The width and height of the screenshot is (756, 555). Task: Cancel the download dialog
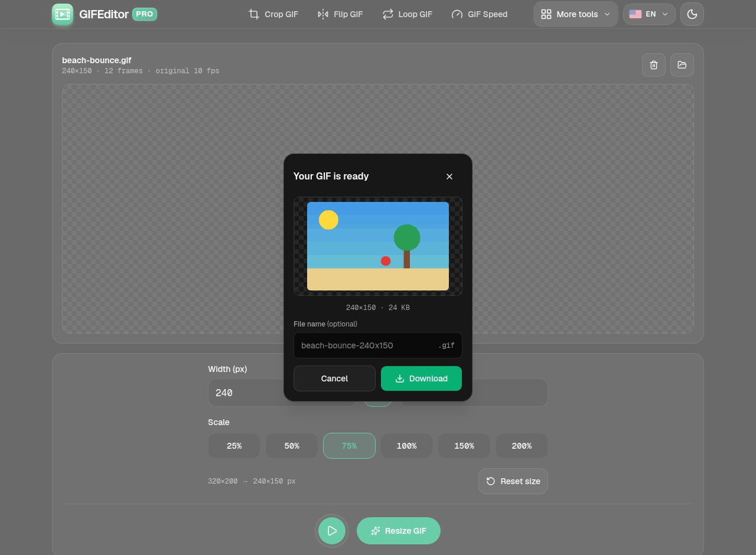point(334,378)
